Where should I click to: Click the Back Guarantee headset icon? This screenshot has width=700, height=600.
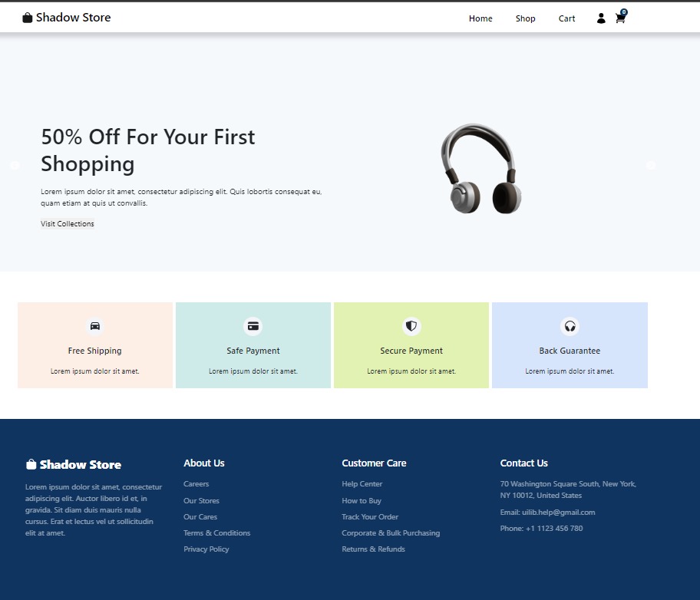(x=570, y=326)
